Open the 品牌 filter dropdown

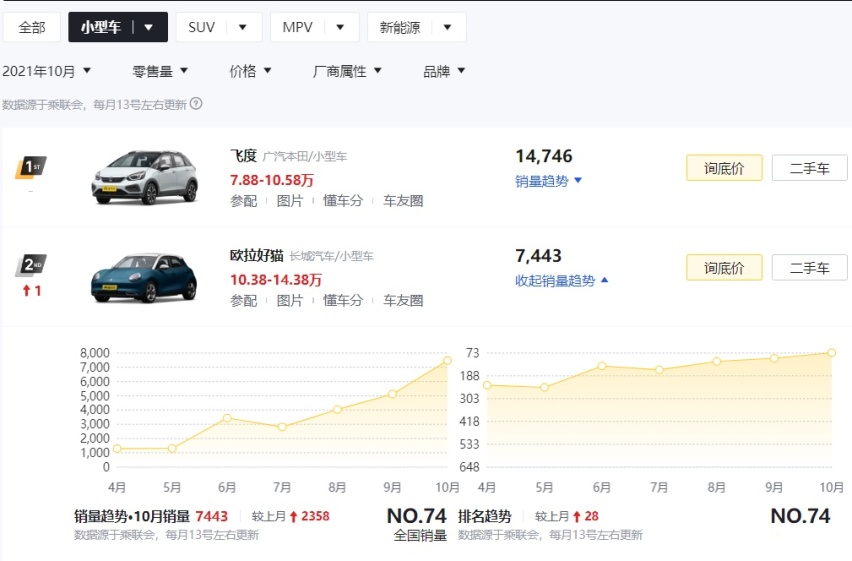pyautogui.click(x=444, y=71)
